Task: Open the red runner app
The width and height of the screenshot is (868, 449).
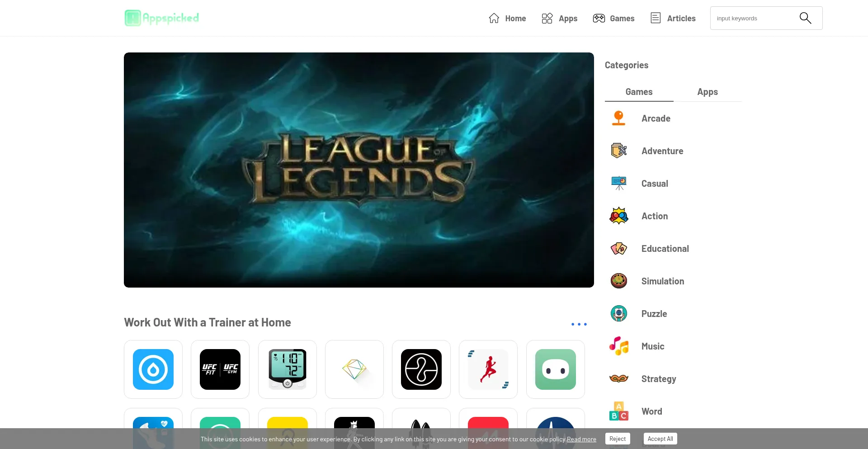Action: coord(488,369)
